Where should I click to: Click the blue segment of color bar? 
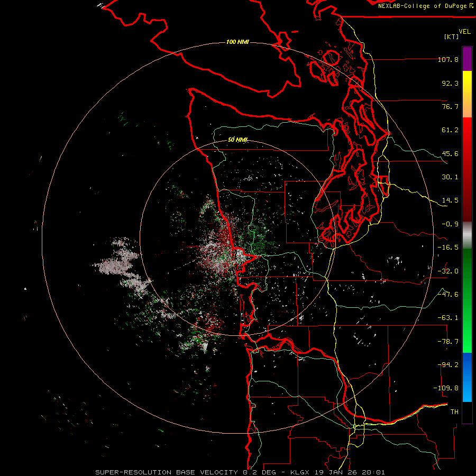(467, 377)
